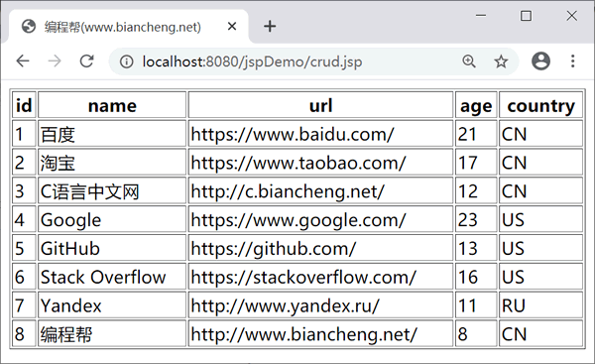This screenshot has width=595, height=364.
Task: Click the US country cell for Google
Action: point(540,219)
